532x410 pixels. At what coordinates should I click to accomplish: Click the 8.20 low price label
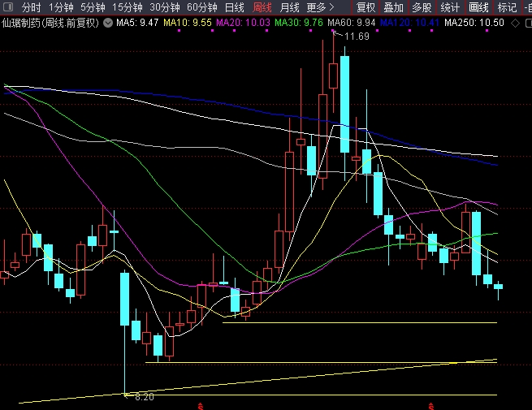pos(145,397)
